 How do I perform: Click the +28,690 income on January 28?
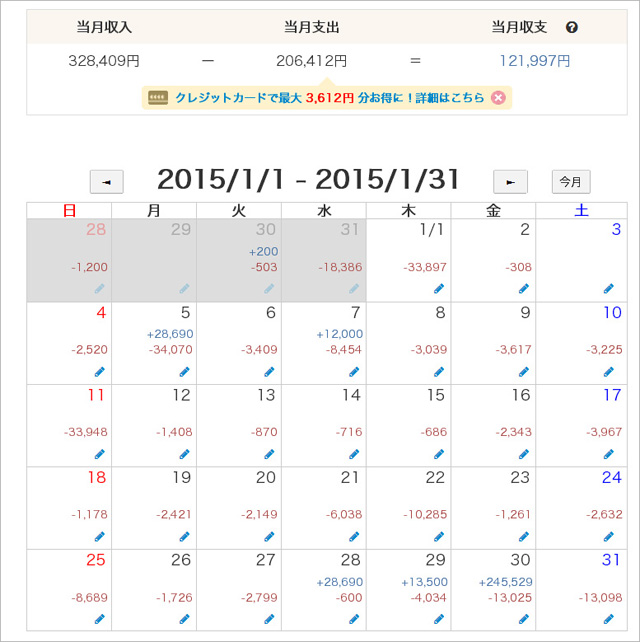click(339, 582)
